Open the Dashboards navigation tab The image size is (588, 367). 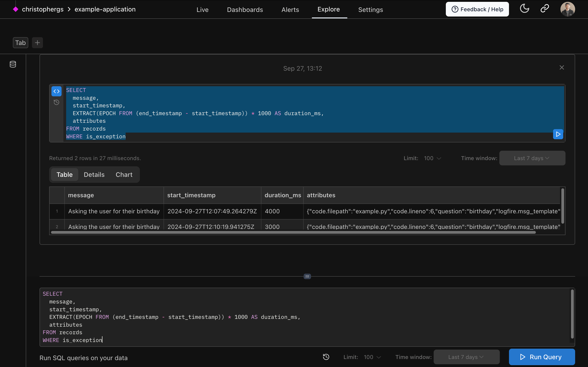pos(245,10)
